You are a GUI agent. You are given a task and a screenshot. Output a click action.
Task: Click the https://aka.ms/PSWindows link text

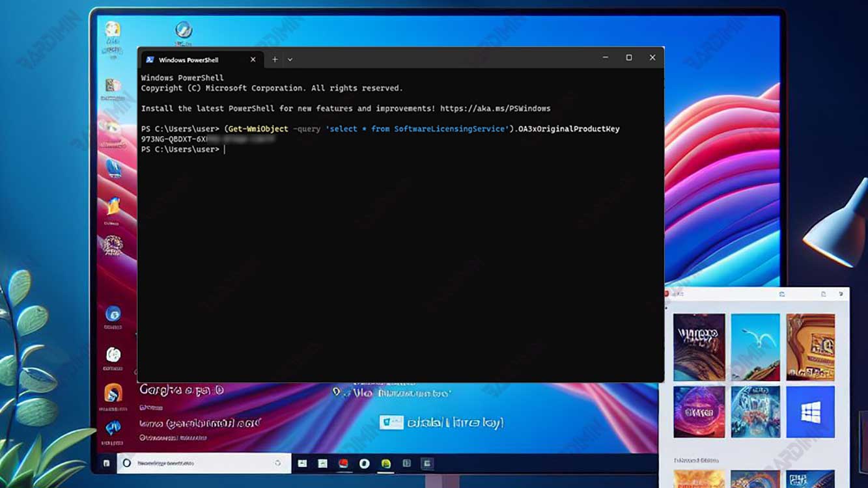[x=495, y=109]
